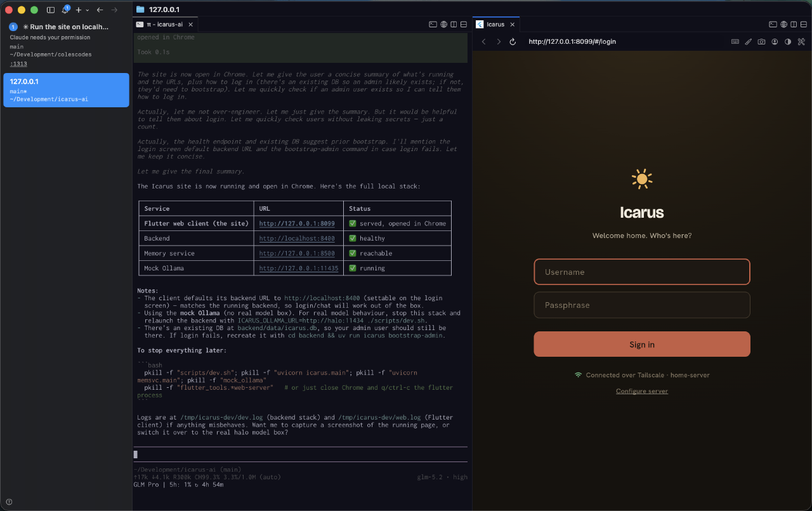812x511 pixels.
Task: Click the pen/brush icon in browser toolbar
Action: click(748, 41)
